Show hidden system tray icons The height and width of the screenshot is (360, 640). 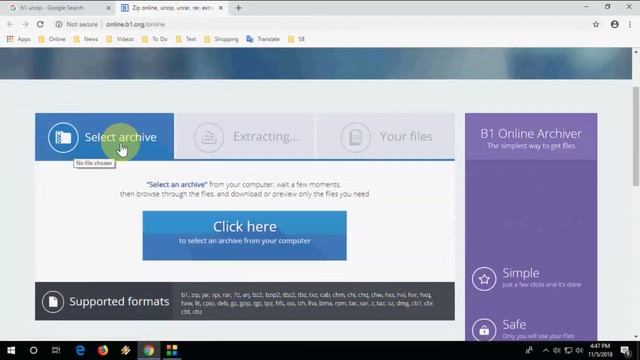tap(546, 350)
